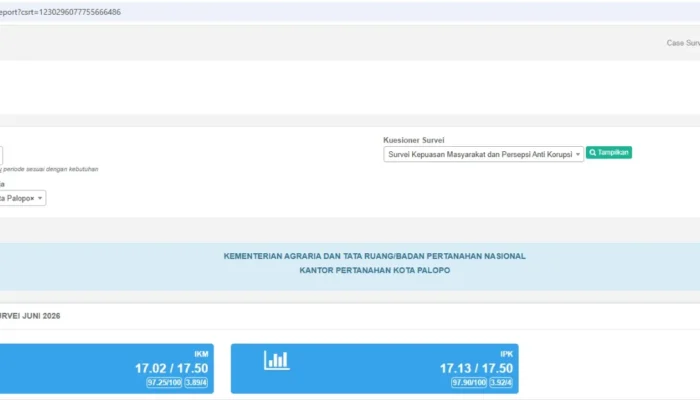Click the IKM label in the left card

point(201,354)
